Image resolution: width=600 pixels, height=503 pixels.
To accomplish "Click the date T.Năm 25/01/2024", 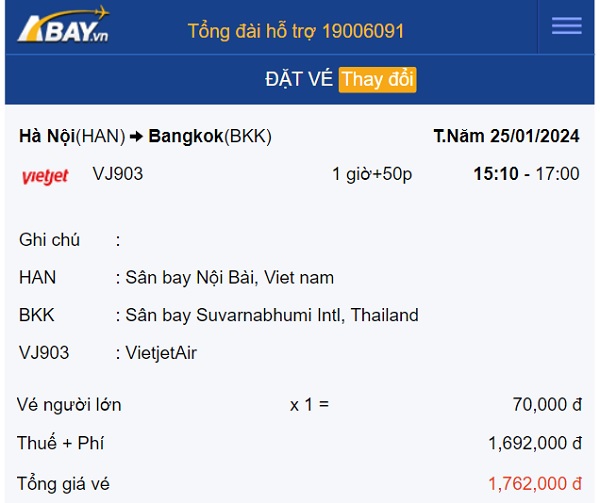I will (506, 136).
